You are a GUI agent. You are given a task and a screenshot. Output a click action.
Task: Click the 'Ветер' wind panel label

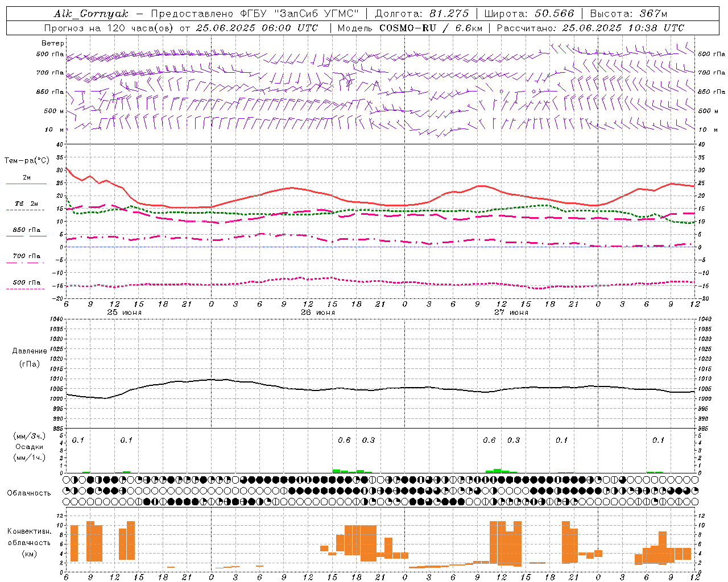pos(53,43)
